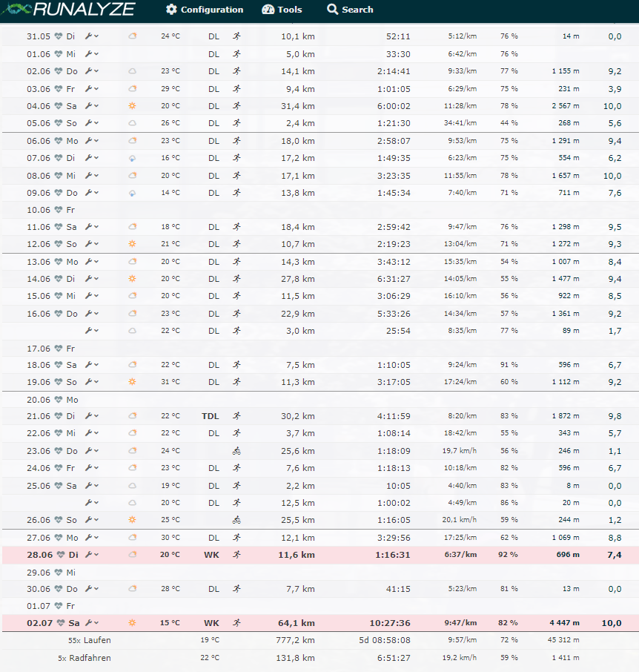Click the heart icon beside 21.06
The height and width of the screenshot is (672, 639).
tap(59, 417)
